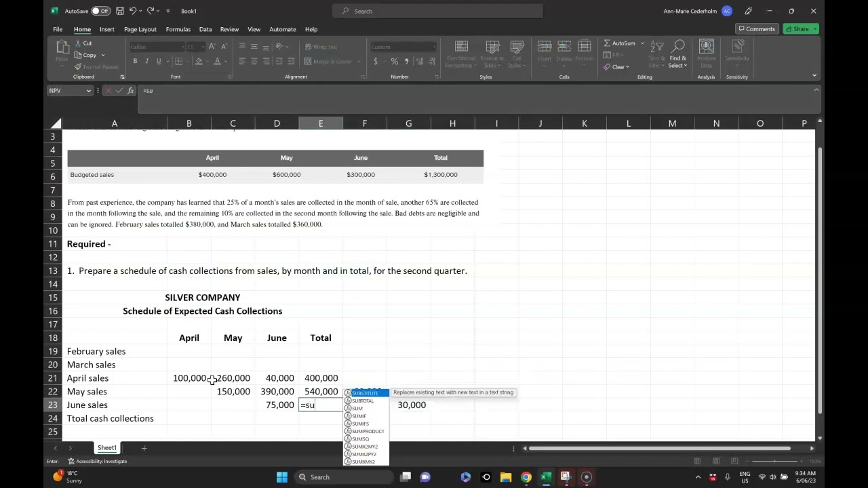This screenshot has height=488, width=868.
Task: Click the Save icon in title bar
Action: click(120, 11)
